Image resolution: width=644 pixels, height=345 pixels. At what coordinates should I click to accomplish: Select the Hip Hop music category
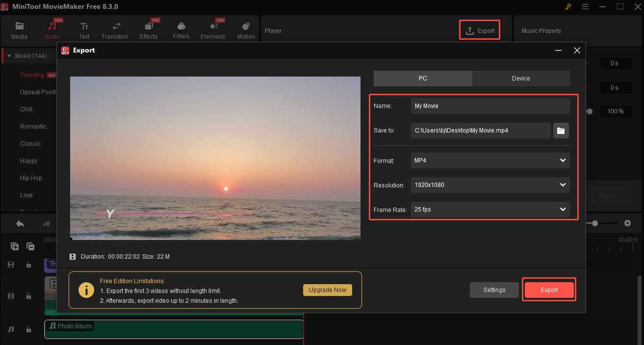pos(31,178)
